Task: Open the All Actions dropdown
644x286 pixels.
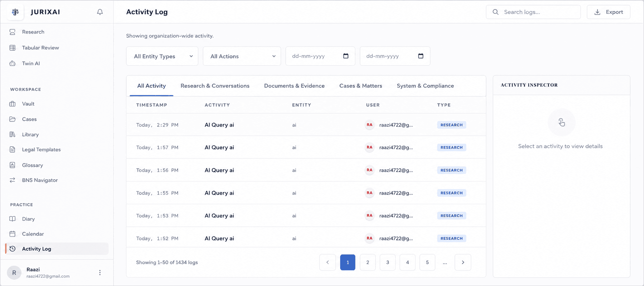Action: click(242, 56)
